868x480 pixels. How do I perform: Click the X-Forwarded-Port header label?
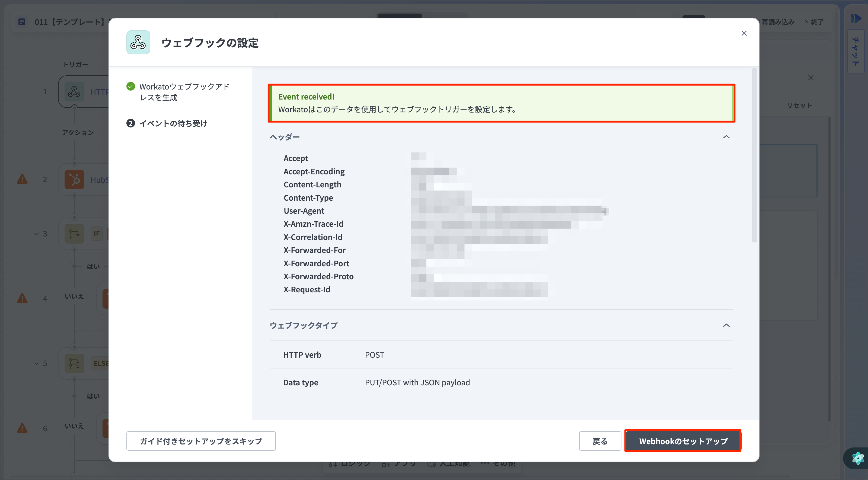click(316, 263)
